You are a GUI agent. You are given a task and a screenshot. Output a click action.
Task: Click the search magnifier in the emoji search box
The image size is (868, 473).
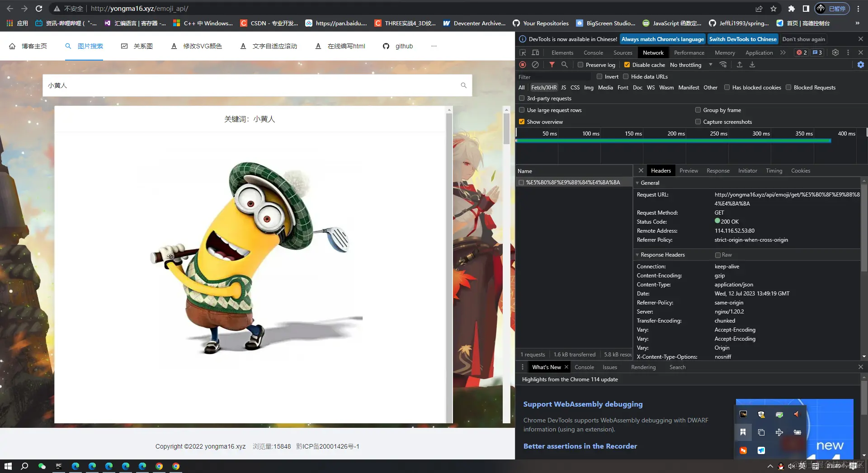pos(463,85)
